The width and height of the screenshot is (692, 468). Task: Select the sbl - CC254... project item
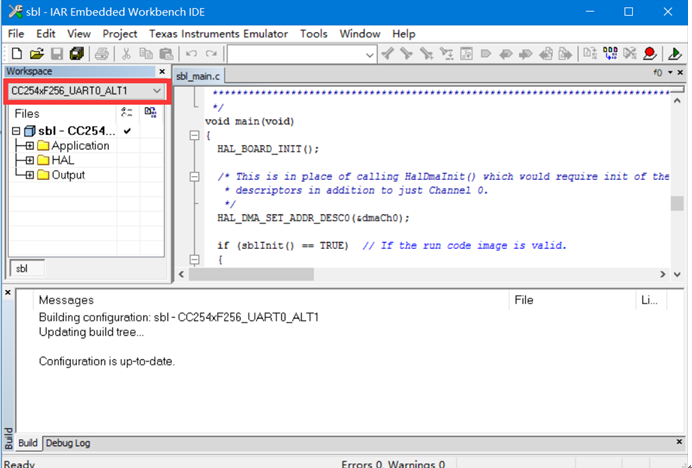click(76, 131)
